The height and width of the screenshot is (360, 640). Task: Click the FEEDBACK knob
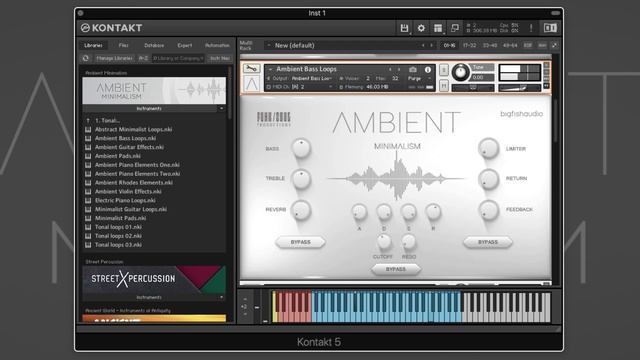click(x=489, y=210)
